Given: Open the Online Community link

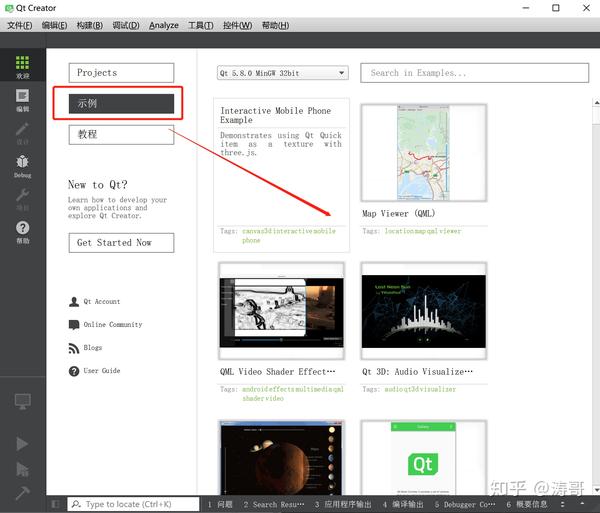Looking at the screenshot, I should coord(113,324).
